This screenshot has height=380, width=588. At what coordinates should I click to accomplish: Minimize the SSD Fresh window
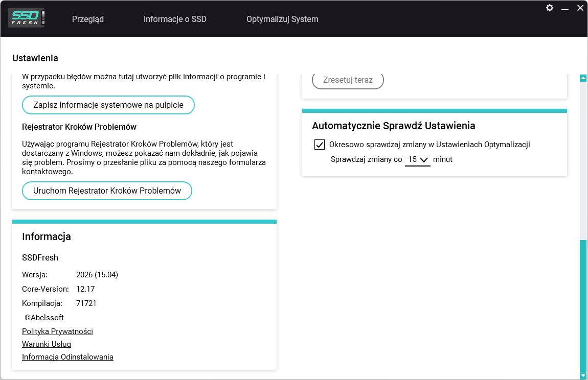(565, 8)
